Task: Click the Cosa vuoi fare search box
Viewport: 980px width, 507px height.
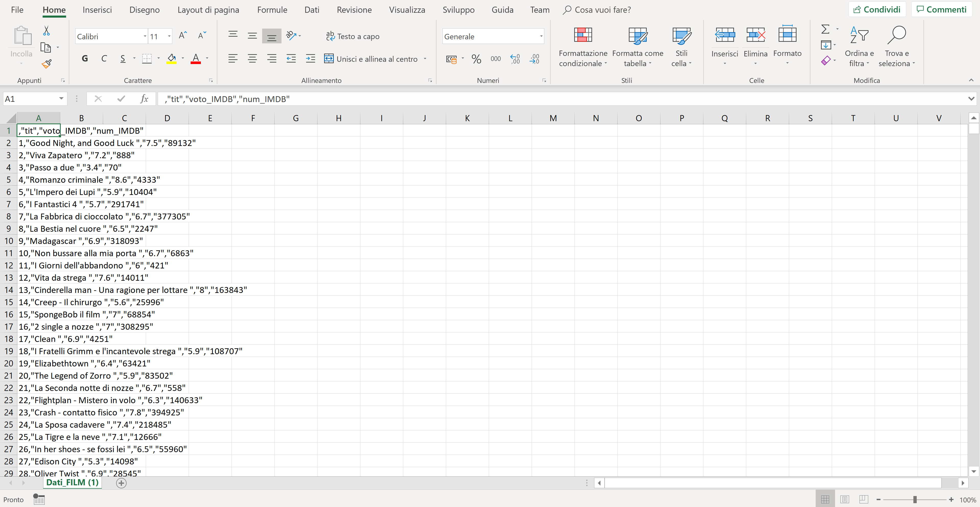Action: 597,10
